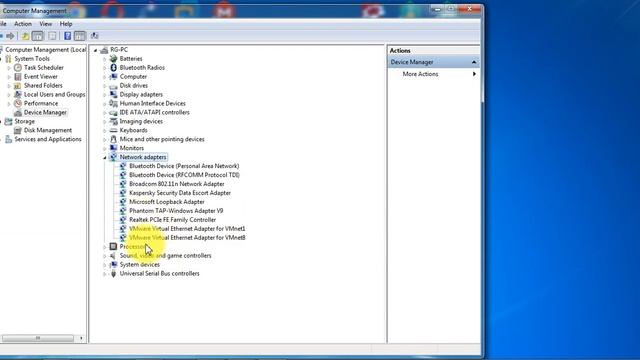Click the Forward arrow toolbar button
Screen dimensions: 640x360
tap(11, 36)
